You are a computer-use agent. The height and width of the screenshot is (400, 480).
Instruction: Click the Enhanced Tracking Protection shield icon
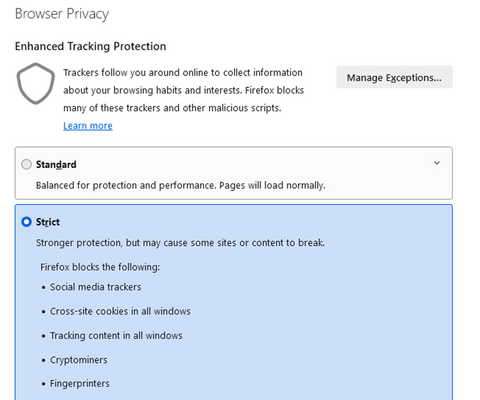35,83
